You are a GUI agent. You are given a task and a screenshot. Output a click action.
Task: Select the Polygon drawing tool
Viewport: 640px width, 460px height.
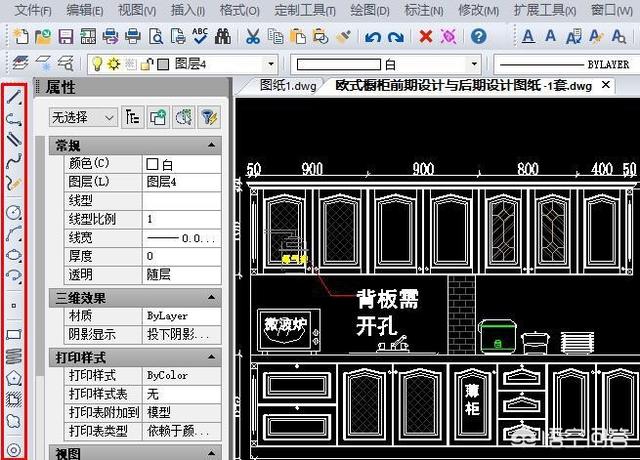tap(14, 378)
